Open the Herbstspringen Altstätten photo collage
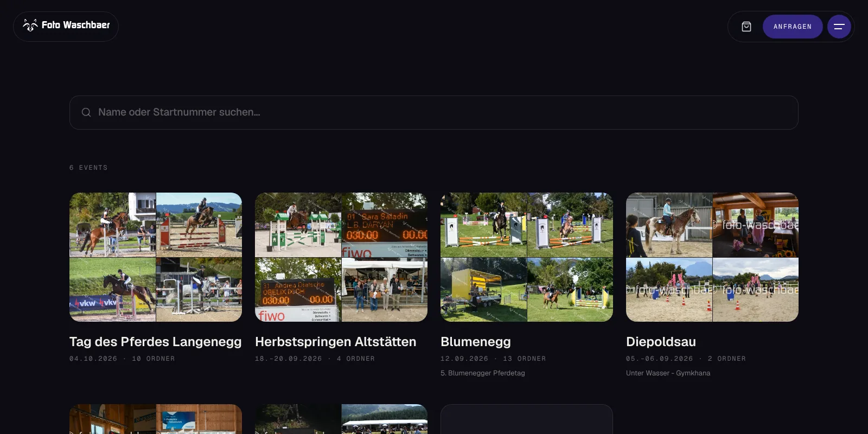The height and width of the screenshot is (434, 868). [341, 257]
